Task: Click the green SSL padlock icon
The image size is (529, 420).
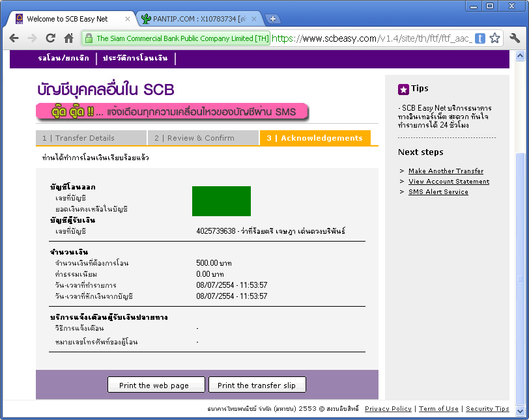Action: (89, 38)
